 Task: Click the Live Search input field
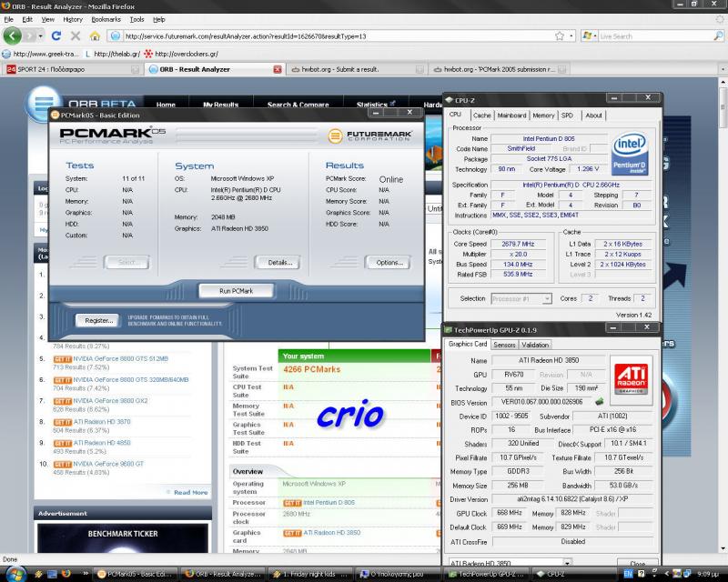coord(655,35)
